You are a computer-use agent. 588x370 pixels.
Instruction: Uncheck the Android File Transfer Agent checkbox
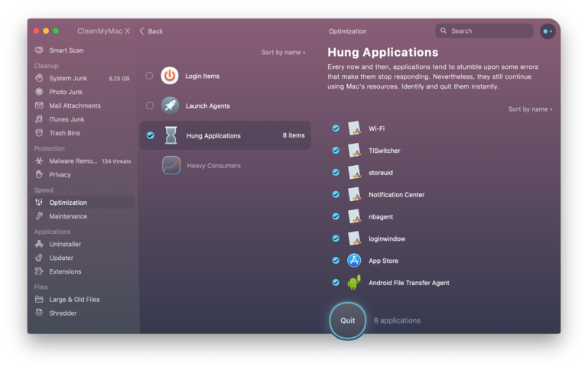336,282
